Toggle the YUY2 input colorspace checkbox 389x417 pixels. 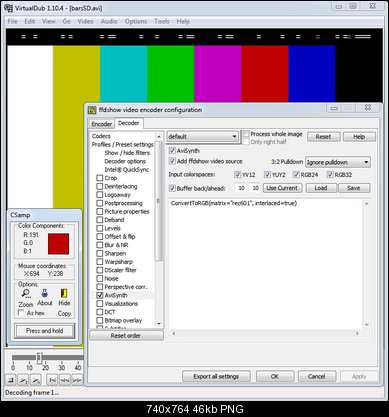pos(267,174)
